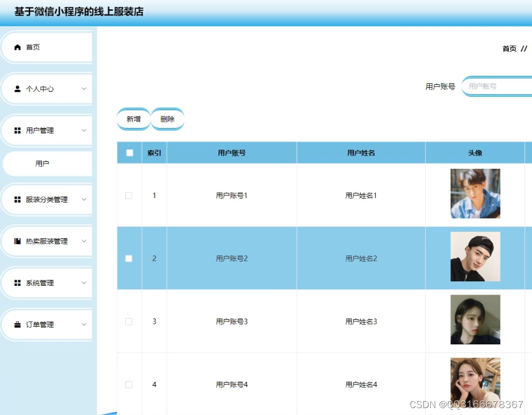Click the page title 基于微信小程序的线上服装店
Screen dimensions: 532x415
(79, 11)
